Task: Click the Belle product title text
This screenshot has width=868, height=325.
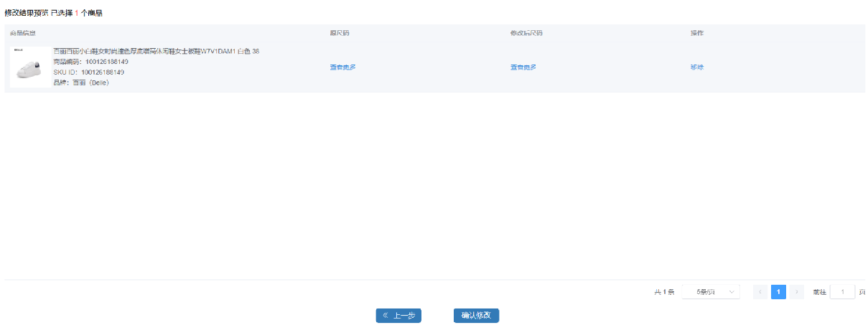Action: 156,52
